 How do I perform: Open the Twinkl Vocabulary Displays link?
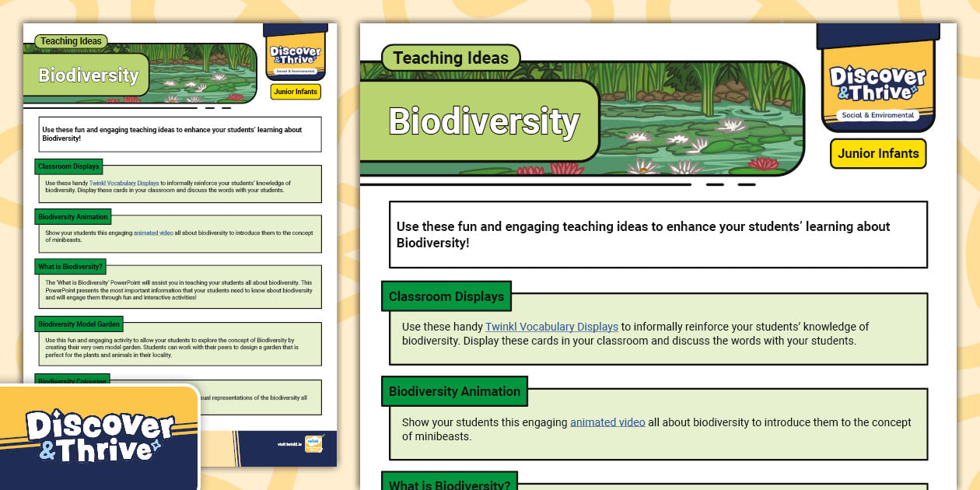pos(551,327)
